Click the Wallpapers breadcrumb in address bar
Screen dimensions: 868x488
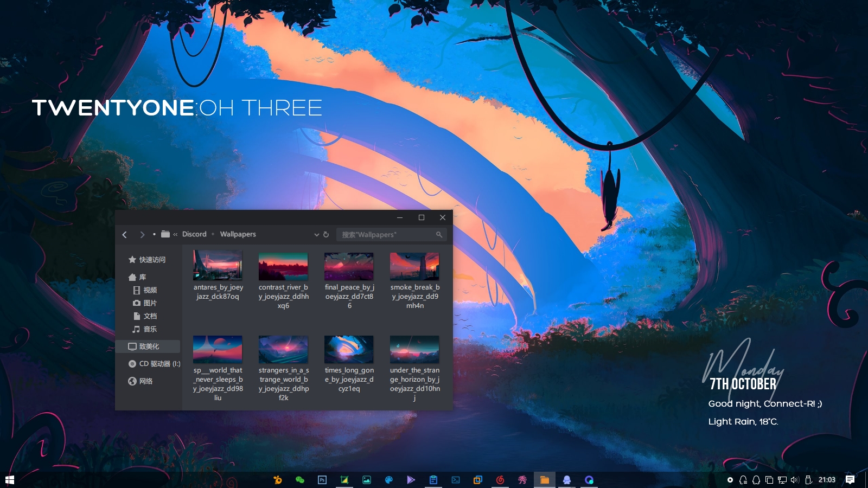[238, 234]
